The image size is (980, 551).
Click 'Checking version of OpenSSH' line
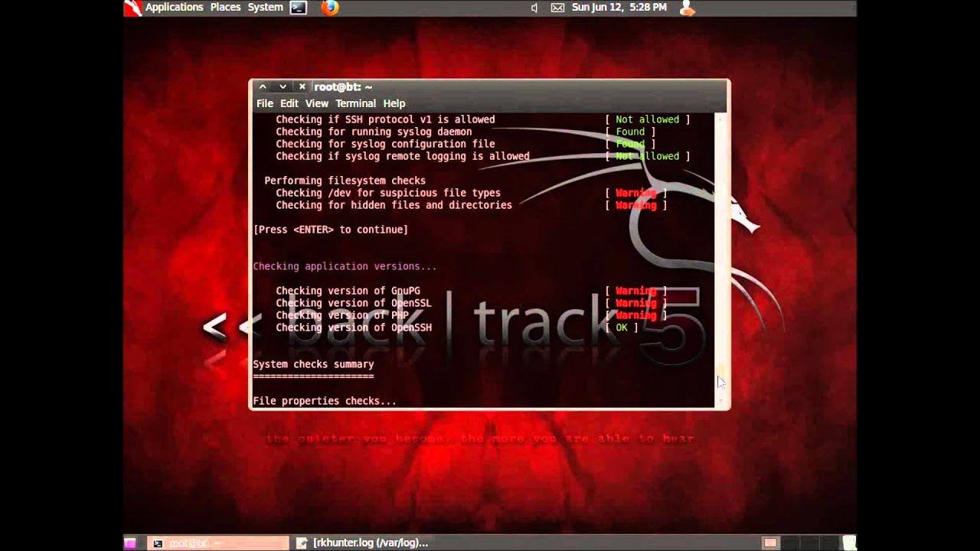(354, 328)
